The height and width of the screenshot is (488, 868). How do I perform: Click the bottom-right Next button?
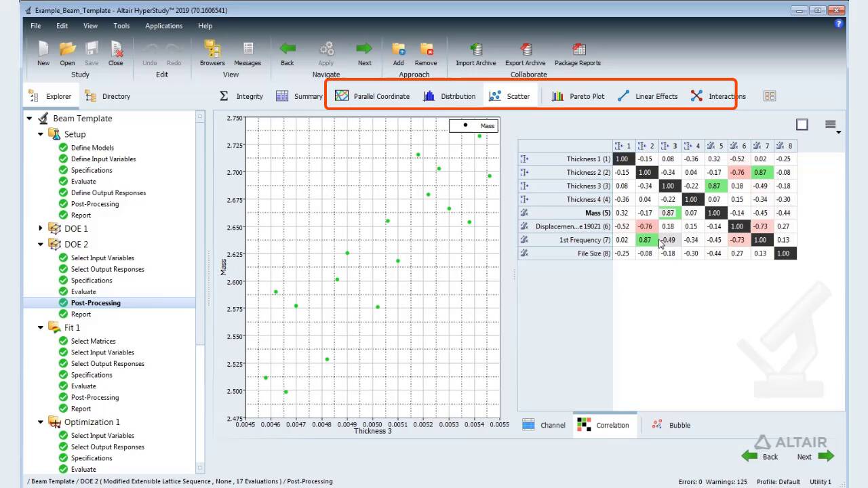point(815,456)
